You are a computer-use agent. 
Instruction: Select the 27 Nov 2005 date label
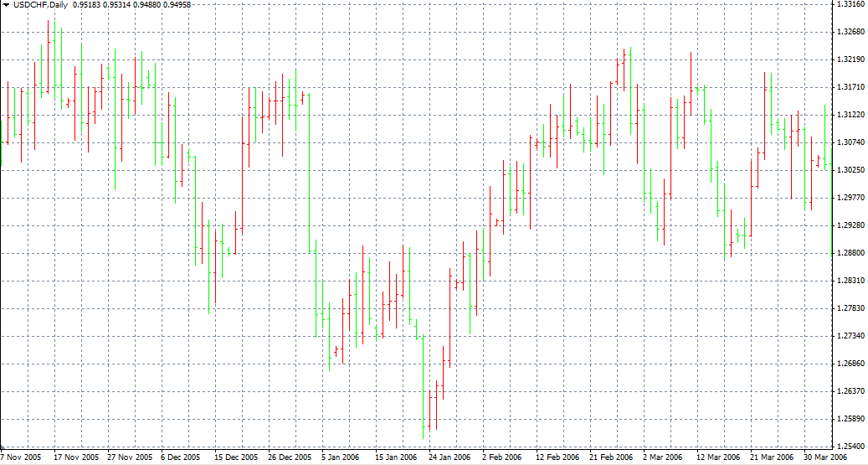click(130, 457)
